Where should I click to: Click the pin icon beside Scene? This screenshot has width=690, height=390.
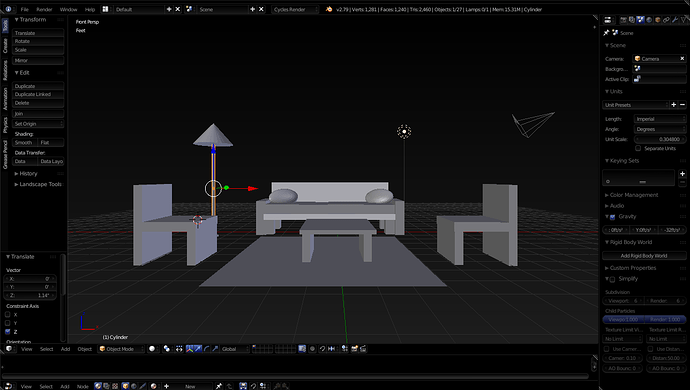(606, 33)
